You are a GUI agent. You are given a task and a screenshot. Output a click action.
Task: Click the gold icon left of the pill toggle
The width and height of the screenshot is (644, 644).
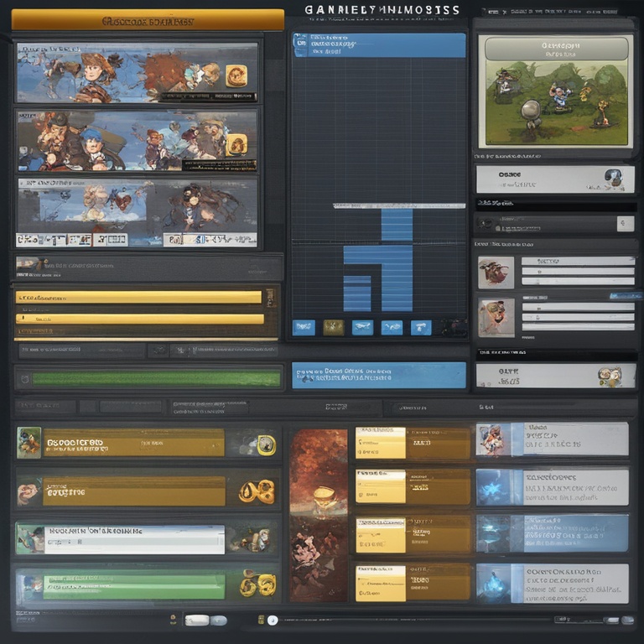[173, 620]
